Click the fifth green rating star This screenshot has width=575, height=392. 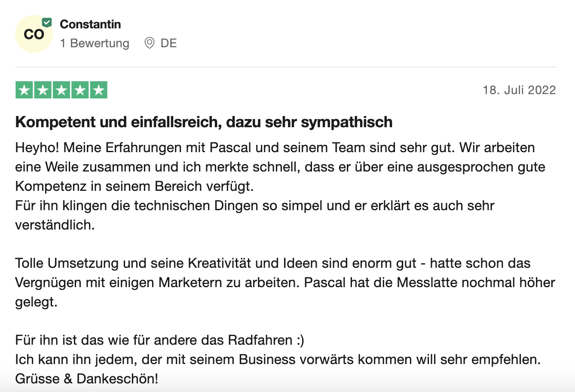click(x=98, y=90)
